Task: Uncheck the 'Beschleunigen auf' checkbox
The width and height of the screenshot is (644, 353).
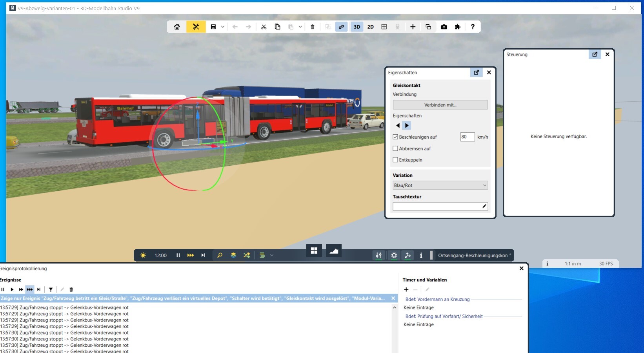Action: (x=395, y=137)
